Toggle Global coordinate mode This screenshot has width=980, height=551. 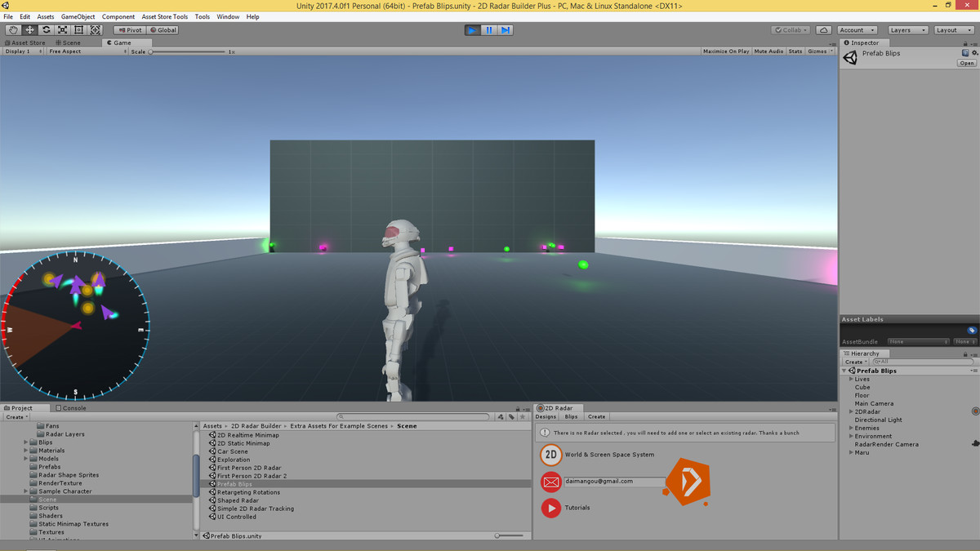tap(163, 29)
